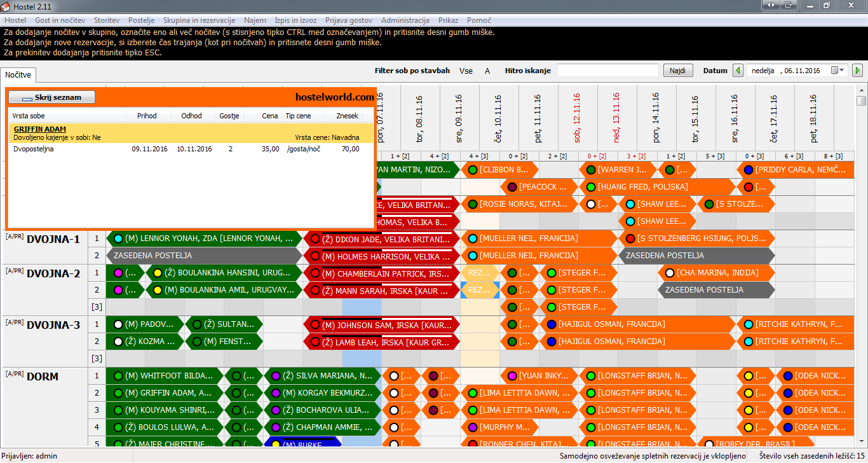Advance date with right green arrow

(x=857, y=71)
